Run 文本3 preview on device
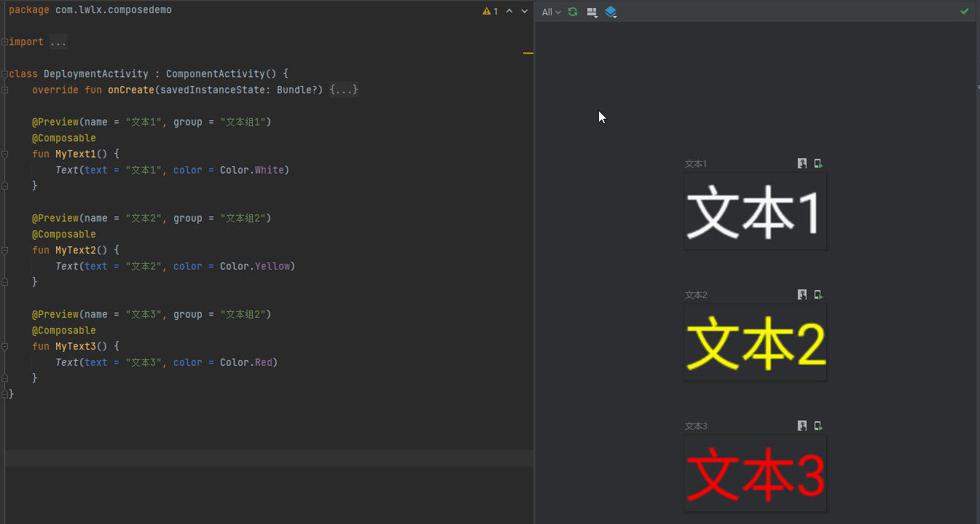 click(x=818, y=426)
